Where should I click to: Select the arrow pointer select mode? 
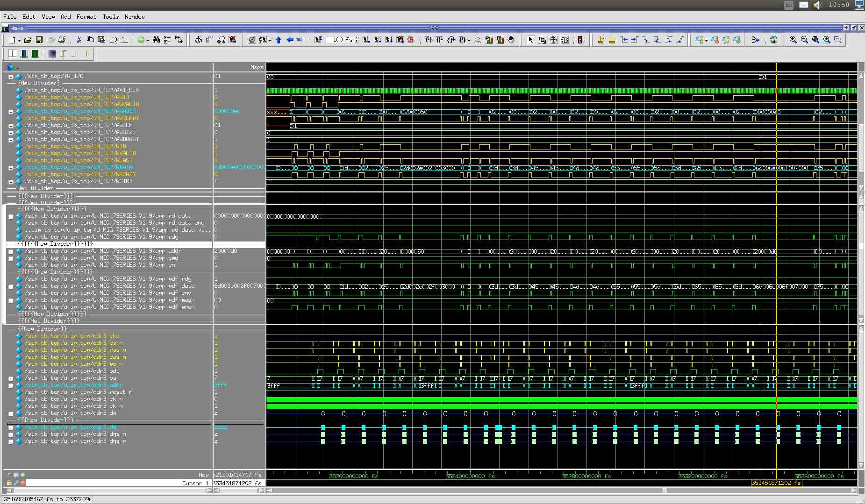[530, 40]
